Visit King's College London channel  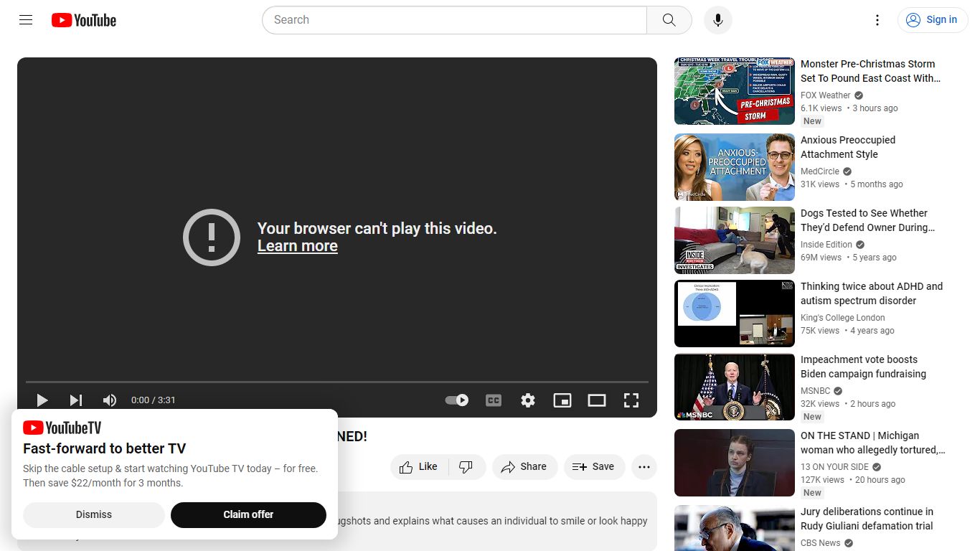point(843,318)
